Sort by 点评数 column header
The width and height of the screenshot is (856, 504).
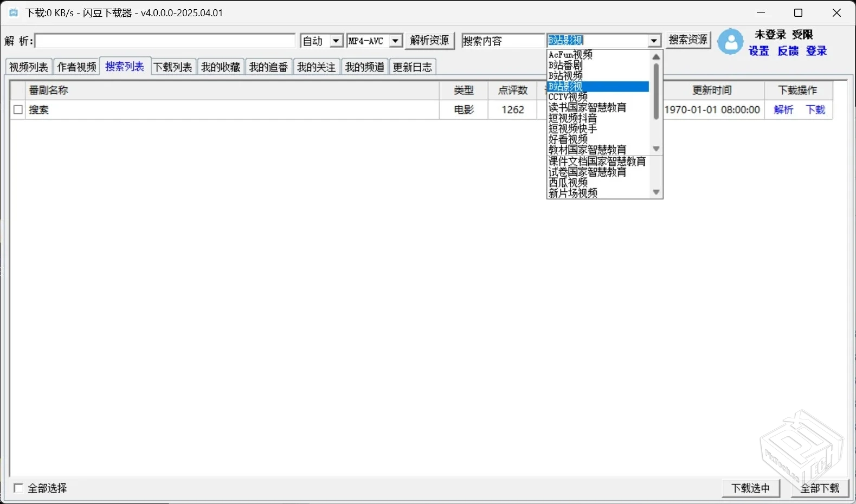point(512,90)
